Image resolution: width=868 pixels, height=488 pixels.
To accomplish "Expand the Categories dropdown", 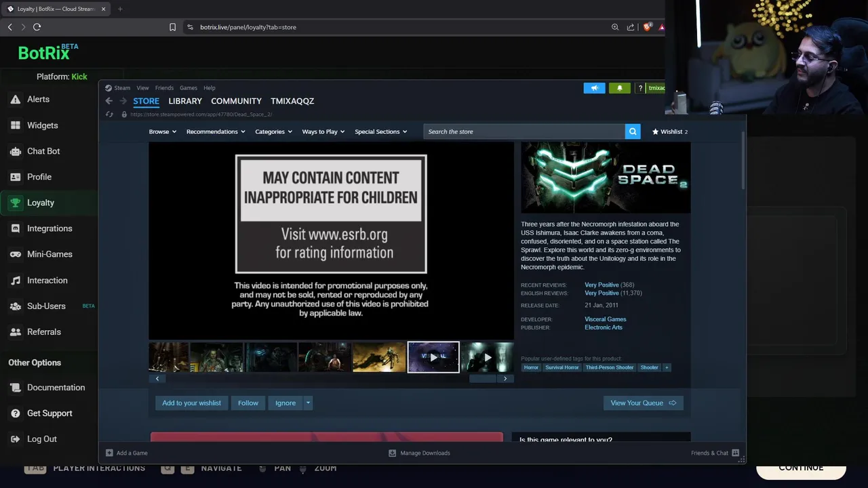I will (273, 131).
